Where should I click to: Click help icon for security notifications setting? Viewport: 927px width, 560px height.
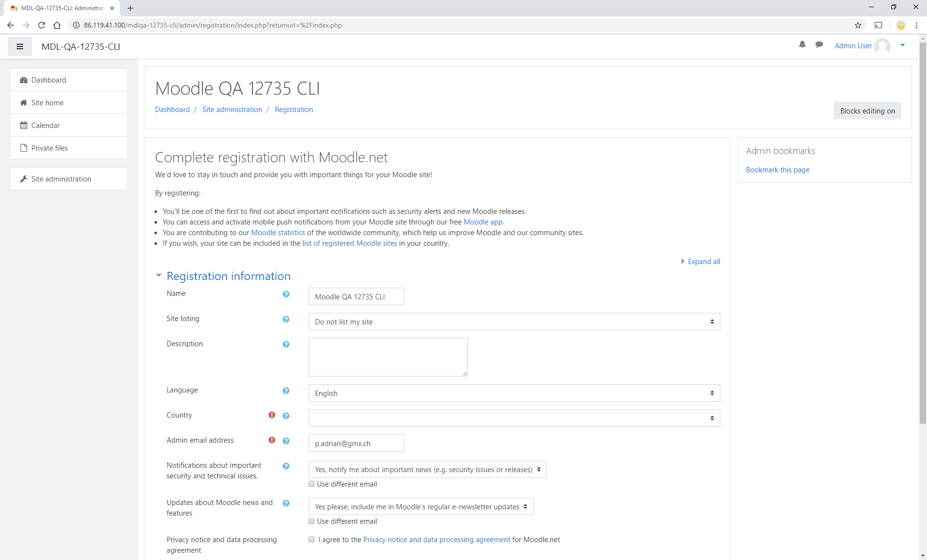tap(286, 466)
